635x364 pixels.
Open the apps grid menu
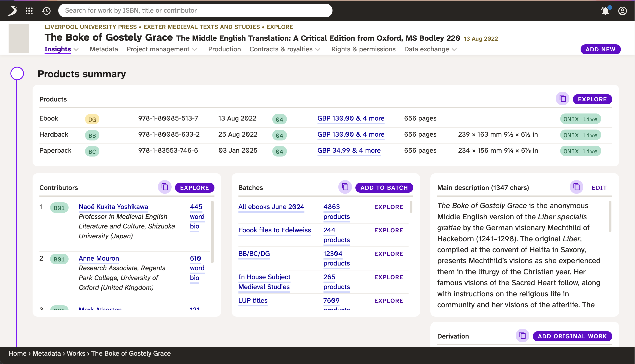(29, 10)
